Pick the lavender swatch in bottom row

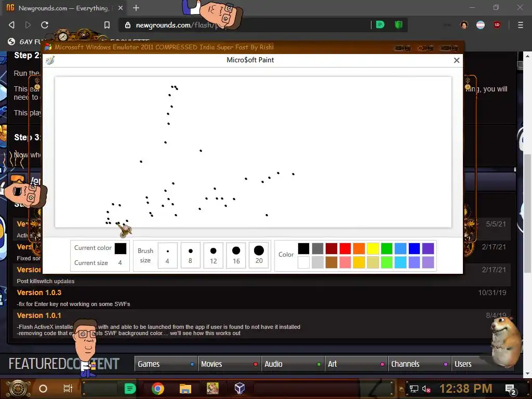coord(428,262)
